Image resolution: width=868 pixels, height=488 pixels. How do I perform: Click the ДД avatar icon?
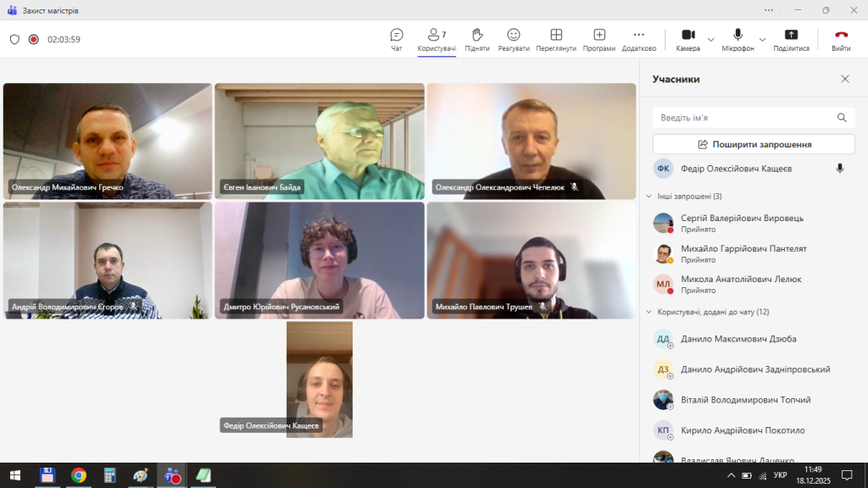tap(663, 339)
